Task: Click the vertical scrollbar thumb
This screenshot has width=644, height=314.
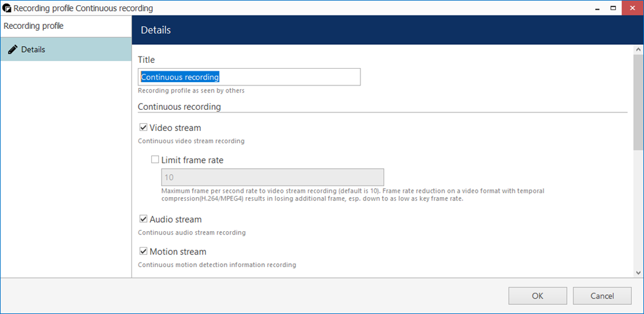Action: (638, 103)
